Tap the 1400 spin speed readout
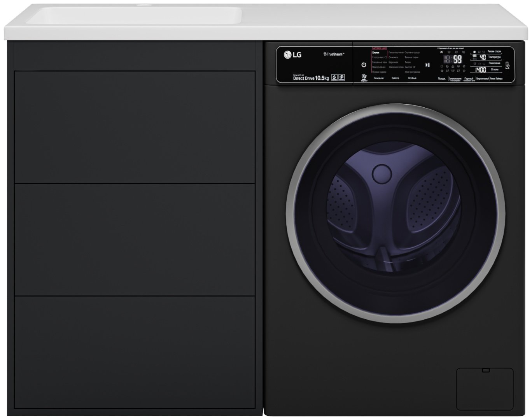 (x=481, y=70)
